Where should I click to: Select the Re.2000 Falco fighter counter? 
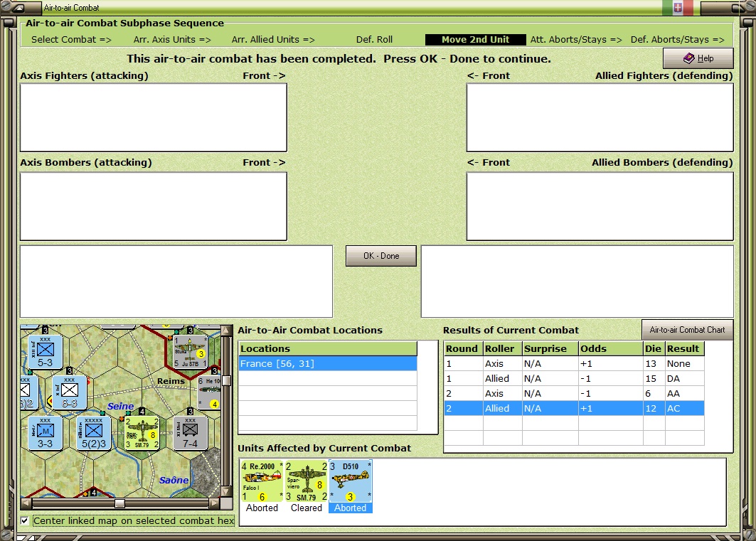coord(262,481)
